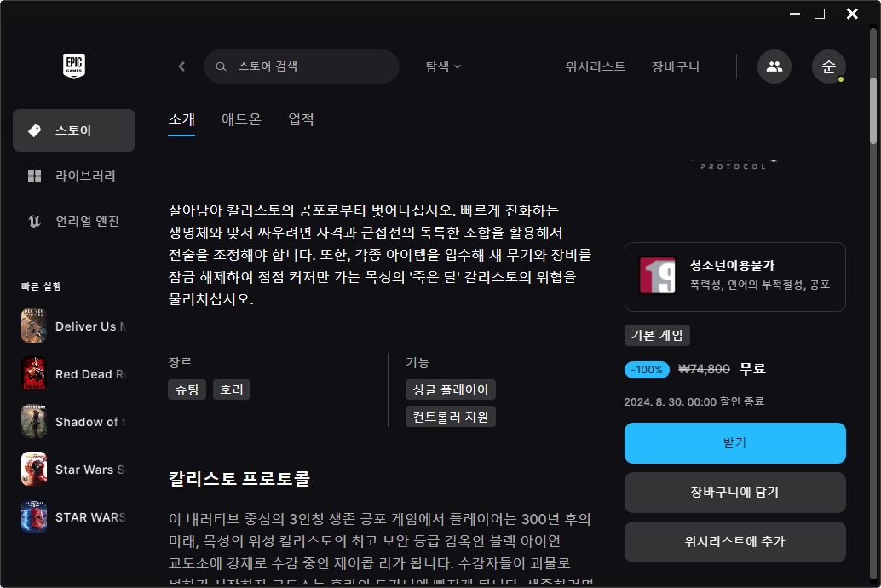This screenshot has width=881, height=588.
Task: Click the 스토어 tag icon
Action: 34,130
